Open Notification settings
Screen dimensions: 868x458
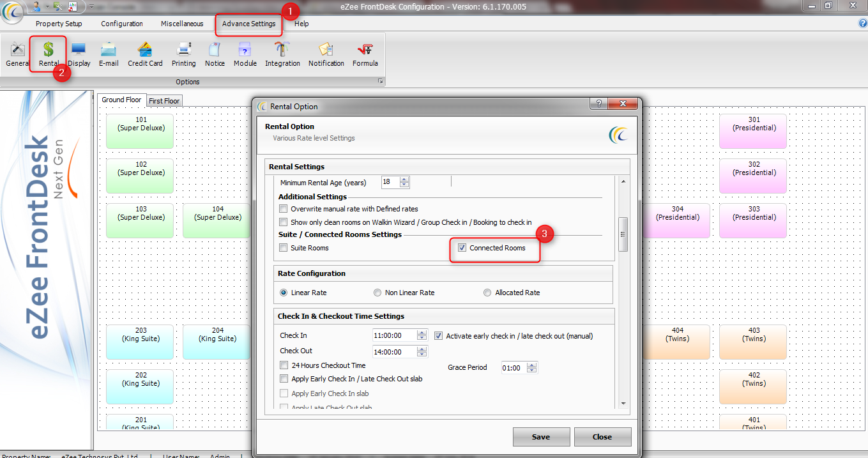point(326,54)
